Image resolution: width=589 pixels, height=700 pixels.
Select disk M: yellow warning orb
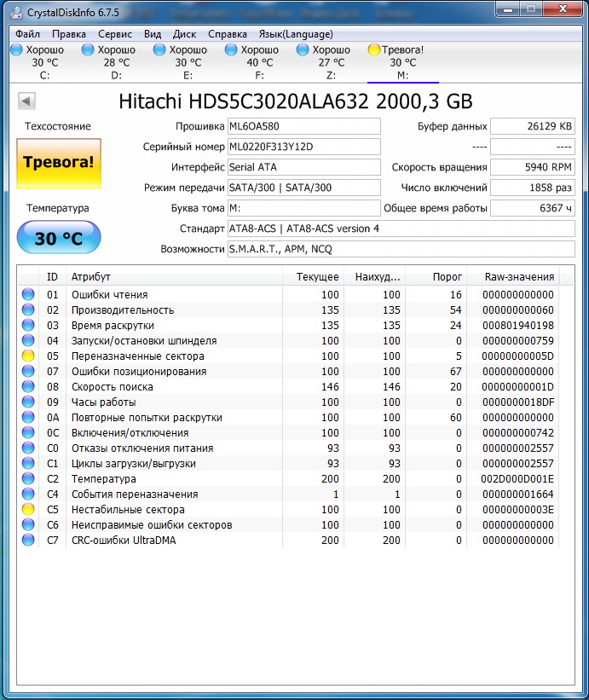click(374, 49)
